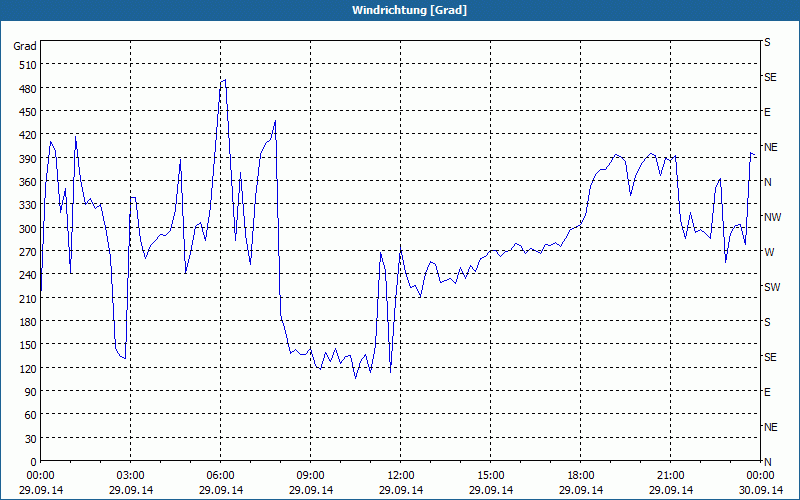Select the 150 y-axis value
Image resolution: width=800 pixels, height=500 pixels.
tap(28, 345)
